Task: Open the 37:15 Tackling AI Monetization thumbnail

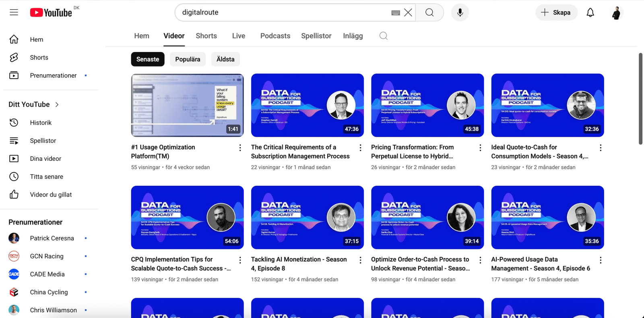Action: click(308, 217)
